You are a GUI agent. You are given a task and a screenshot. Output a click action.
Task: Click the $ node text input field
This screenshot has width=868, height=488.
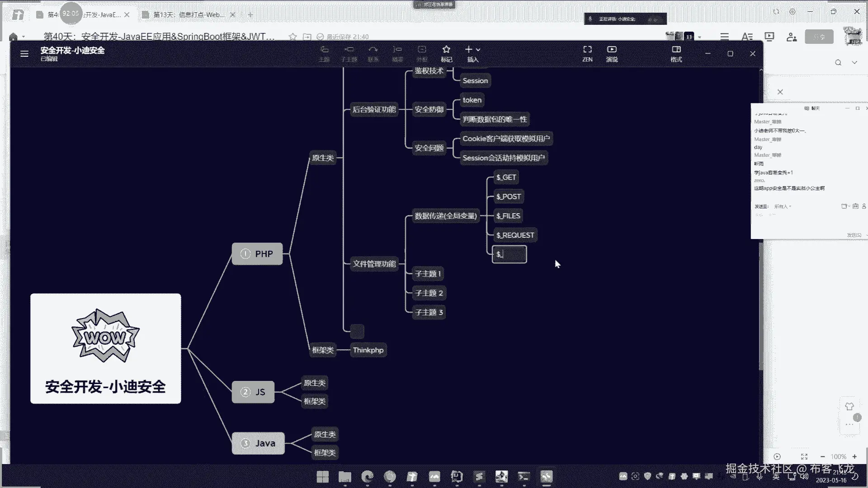tap(509, 254)
